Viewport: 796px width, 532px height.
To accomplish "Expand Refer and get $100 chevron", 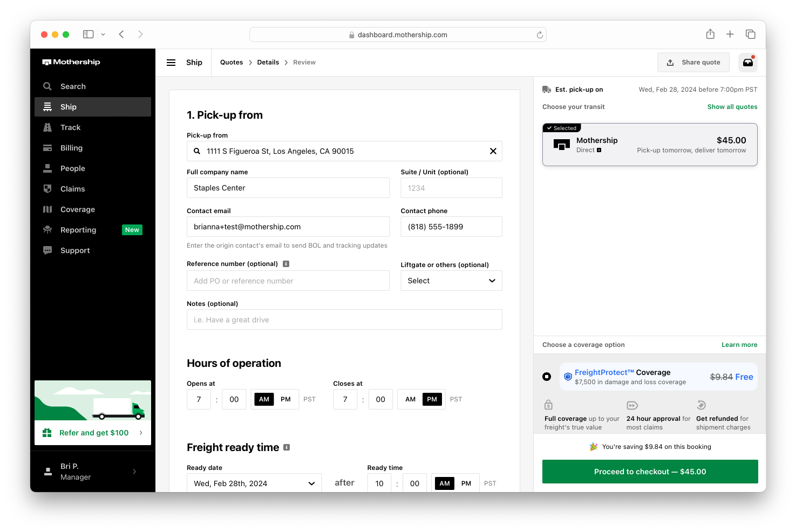I will pyautogui.click(x=141, y=433).
